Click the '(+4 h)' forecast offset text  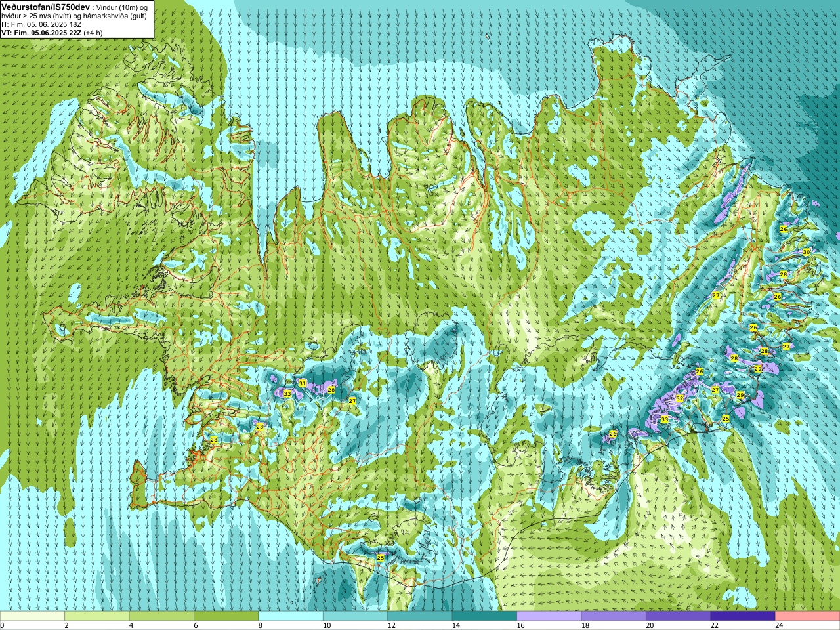point(94,32)
